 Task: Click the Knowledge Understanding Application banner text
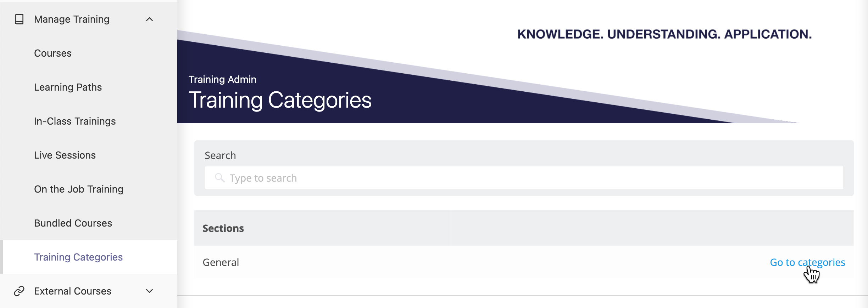[664, 34]
